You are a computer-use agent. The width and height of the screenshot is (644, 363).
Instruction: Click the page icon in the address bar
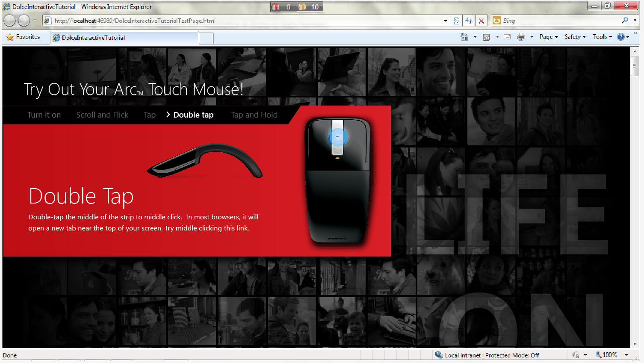click(48, 21)
